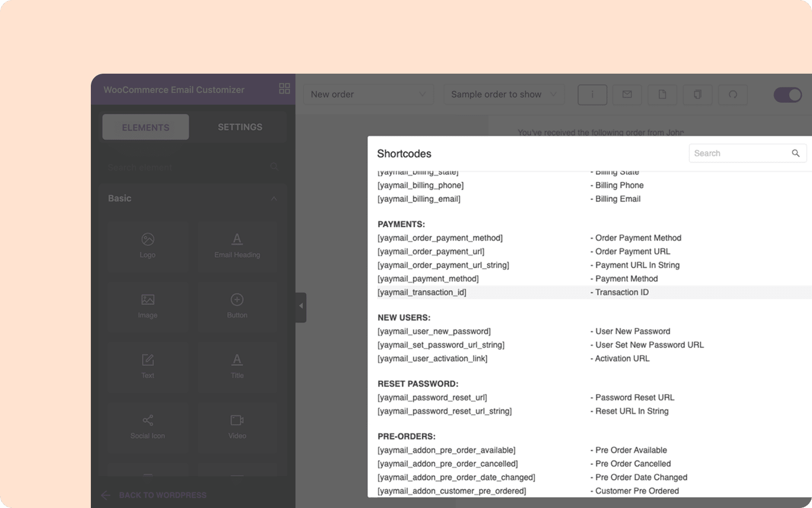812x508 pixels.
Task: Click the Billing Phone description
Action: click(617, 185)
